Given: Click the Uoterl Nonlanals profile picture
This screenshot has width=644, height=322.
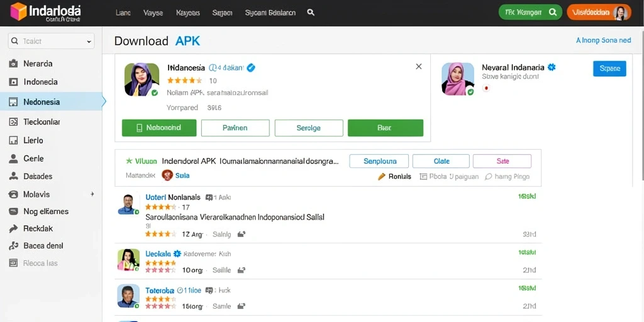Looking at the screenshot, I should [128, 204].
